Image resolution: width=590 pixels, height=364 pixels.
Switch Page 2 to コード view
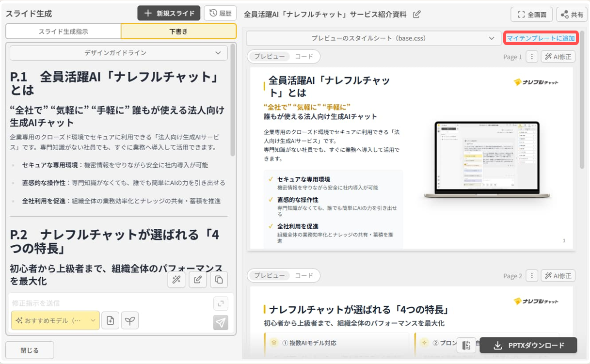304,276
